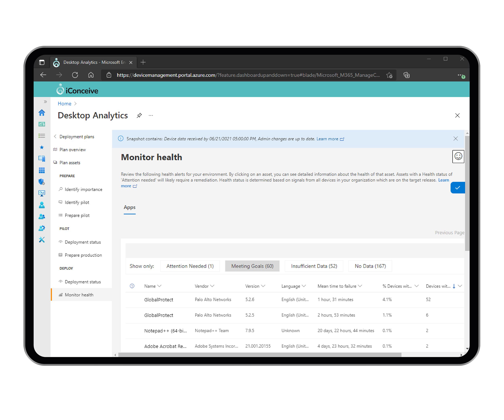
Task: Toggle No Data (167) filter
Action: [370, 266]
